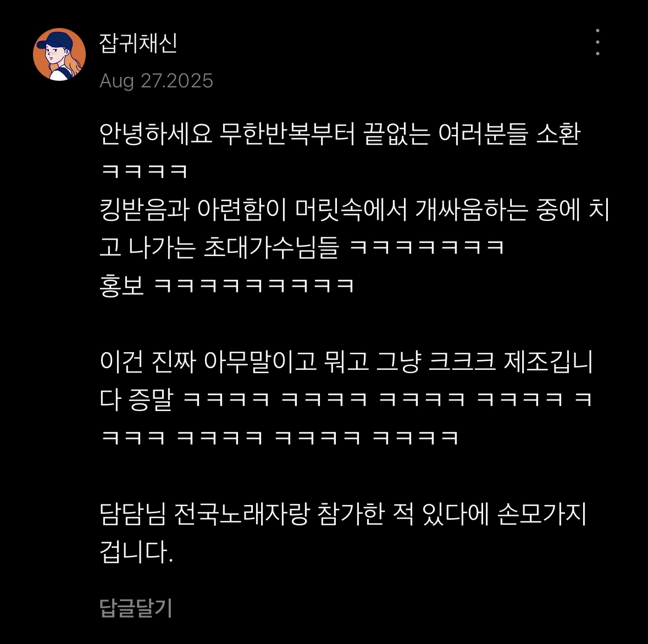Click the Aug 27.2025 timestamp

pos(156,81)
